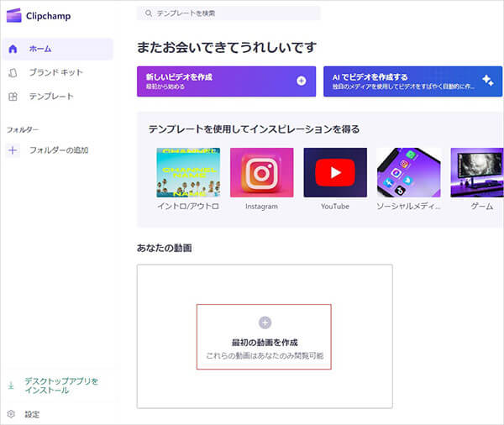Click the Instagram label under thumbnail
The image size is (504, 425).
point(261,207)
